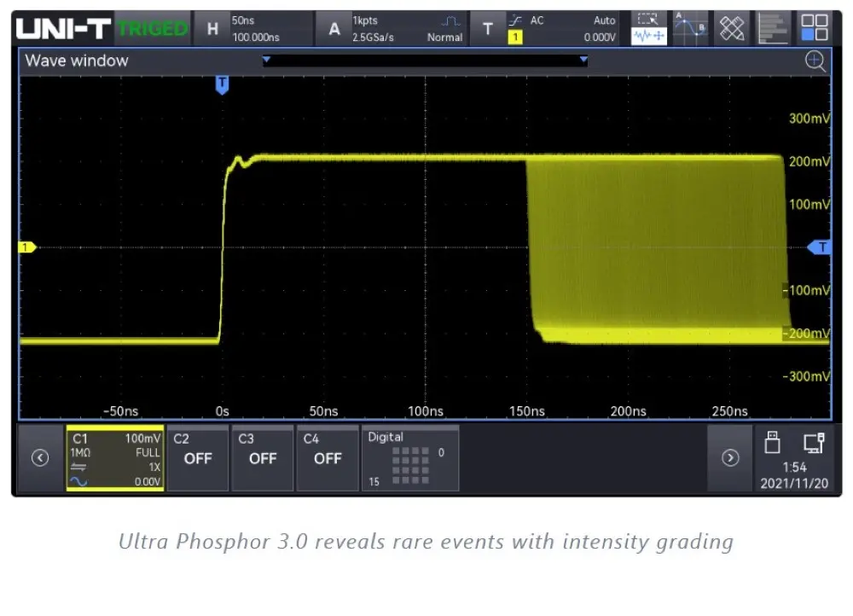The height and width of the screenshot is (616, 853).
Task: Click the right handle of memory bar
Action: 583,60
